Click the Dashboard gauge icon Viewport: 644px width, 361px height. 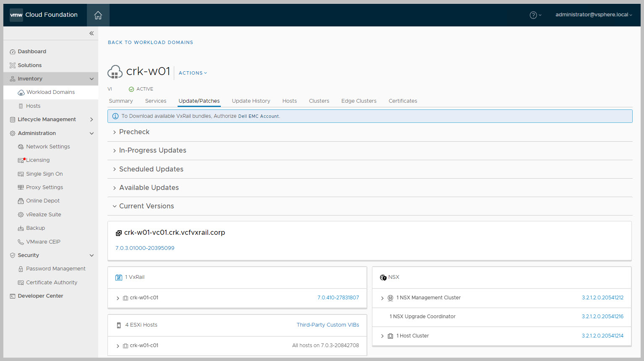[x=13, y=52]
